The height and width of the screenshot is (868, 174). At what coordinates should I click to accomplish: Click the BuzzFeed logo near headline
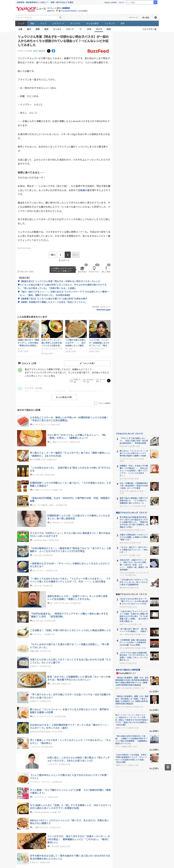[98, 51]
